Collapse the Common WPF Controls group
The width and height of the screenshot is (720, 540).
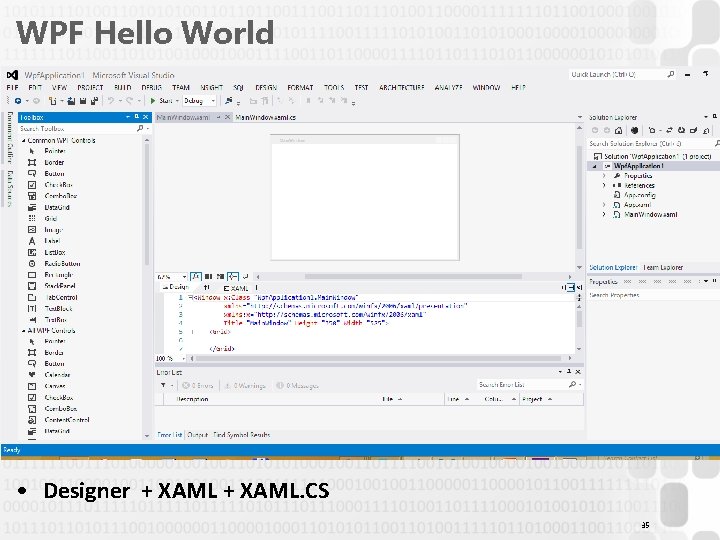[23, 141]
